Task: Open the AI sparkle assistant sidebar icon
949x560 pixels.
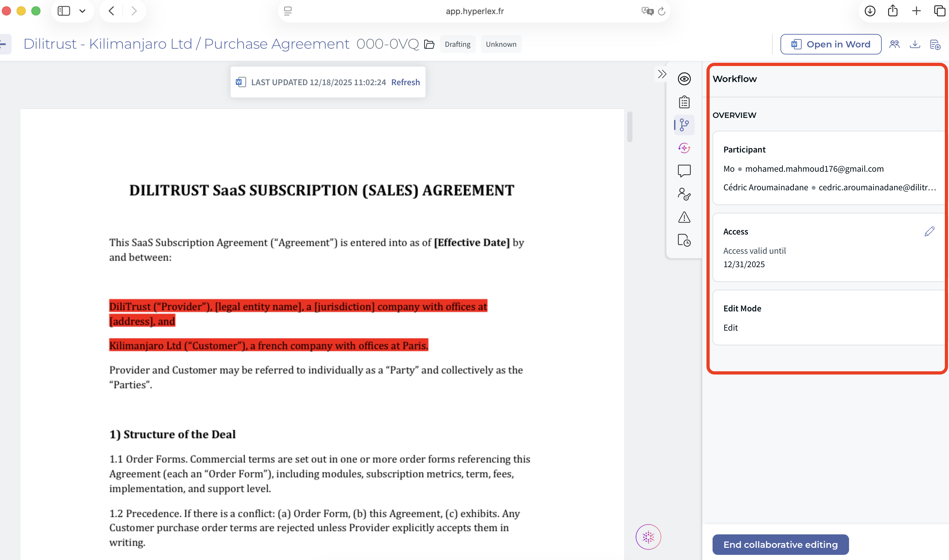Action: tap(684, 148)
